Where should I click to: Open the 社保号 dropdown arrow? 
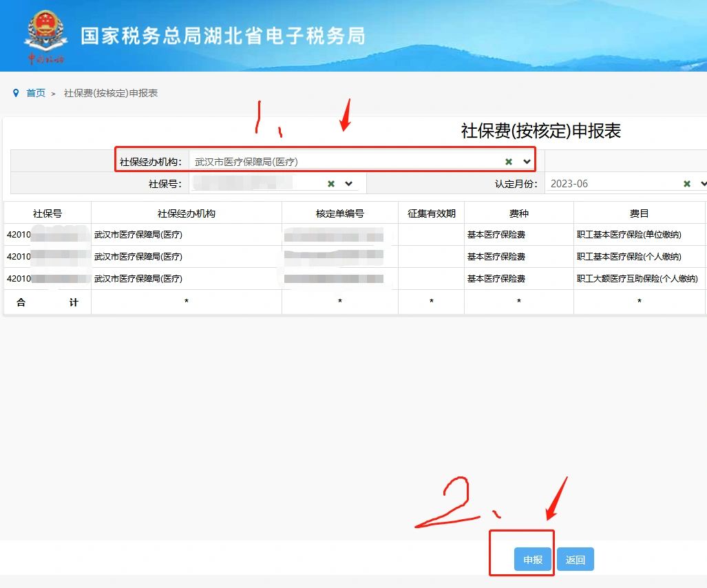(x=348, y=184)
